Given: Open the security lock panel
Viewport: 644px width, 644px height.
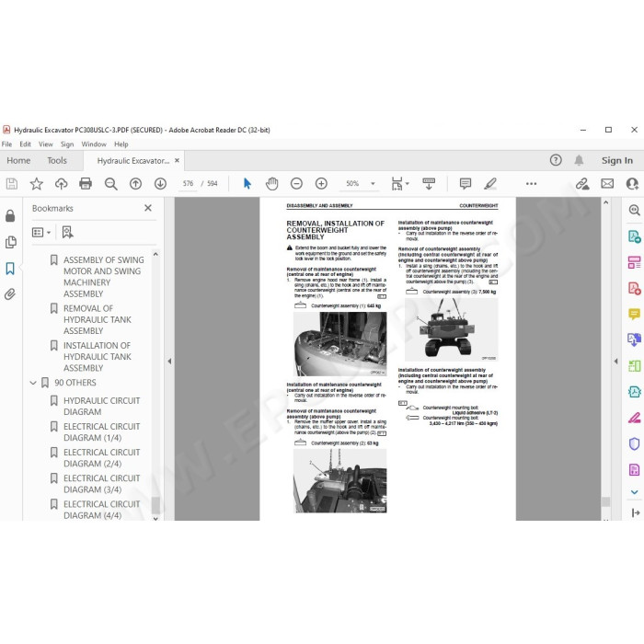Looking at the screenshot, I should (x=10, y=215).
